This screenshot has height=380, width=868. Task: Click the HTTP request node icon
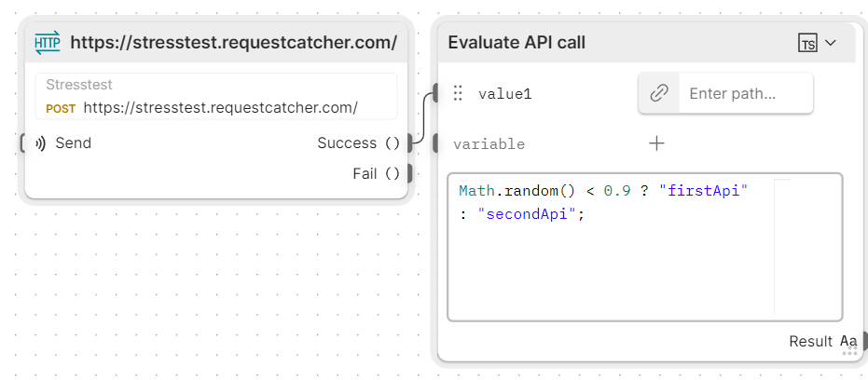pos(47,43)
